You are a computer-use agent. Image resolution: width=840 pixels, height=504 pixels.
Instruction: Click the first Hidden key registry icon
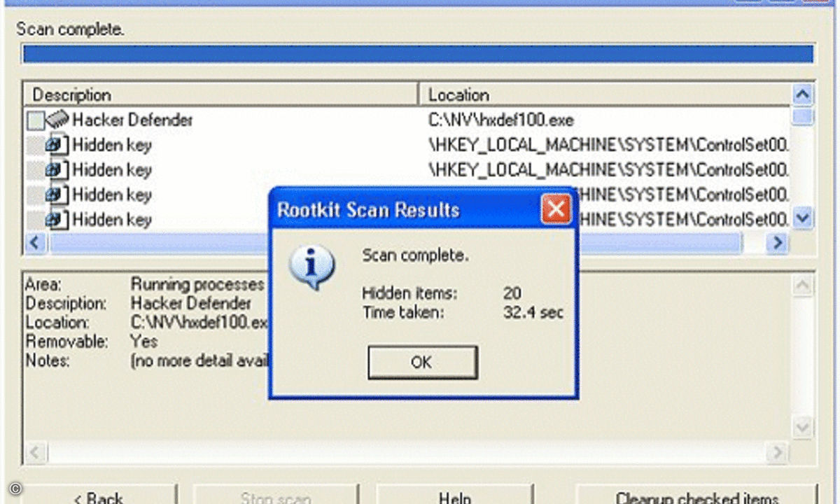tap(57, 146)
